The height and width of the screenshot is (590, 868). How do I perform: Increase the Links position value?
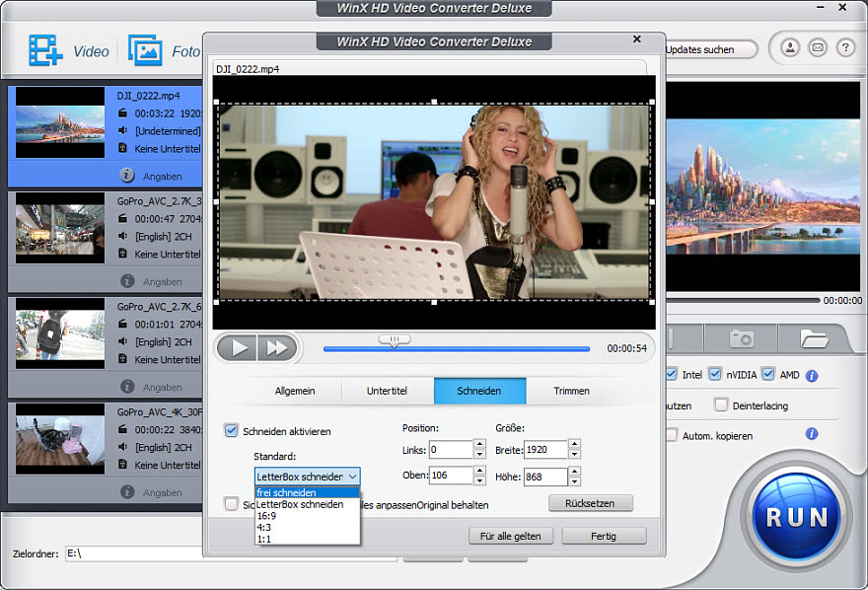coord(480,444)
